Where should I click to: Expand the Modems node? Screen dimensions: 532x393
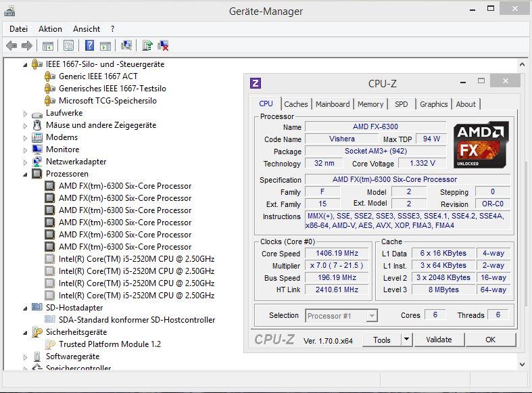tap(25, 138)
